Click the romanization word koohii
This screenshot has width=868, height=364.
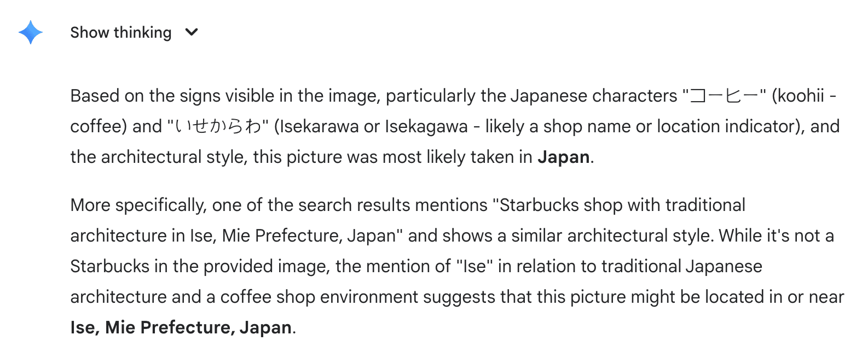(801, 96)
